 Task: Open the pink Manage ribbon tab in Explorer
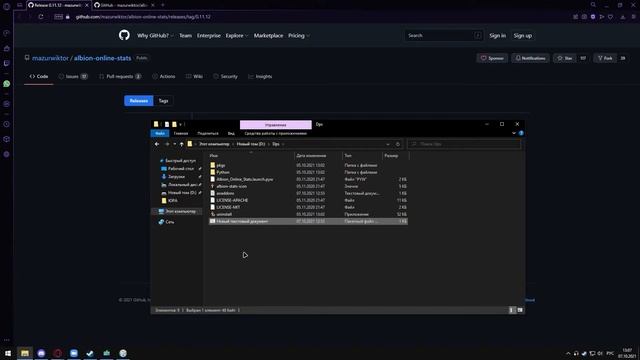[x=276, y=124]
